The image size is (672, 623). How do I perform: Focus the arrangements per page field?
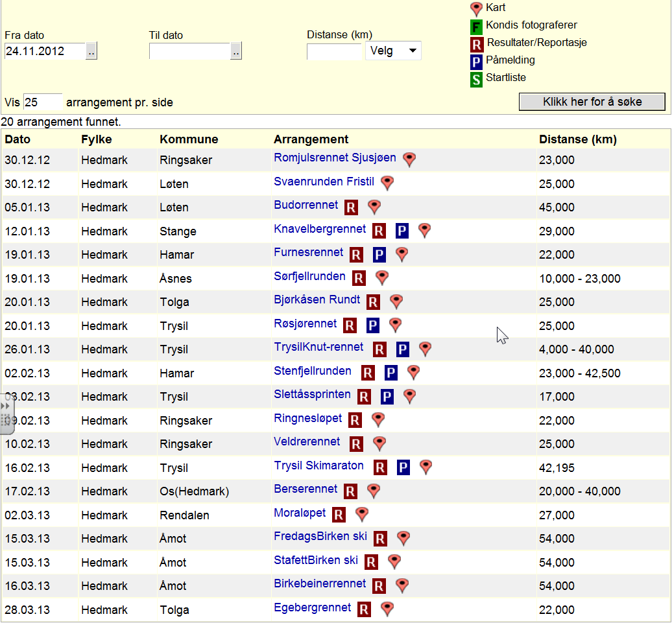(42, 102)
